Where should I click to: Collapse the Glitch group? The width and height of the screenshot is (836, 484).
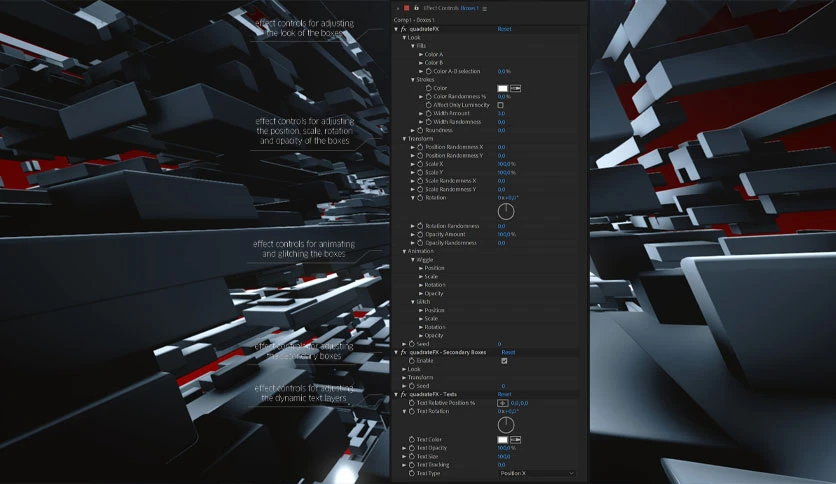413,302
